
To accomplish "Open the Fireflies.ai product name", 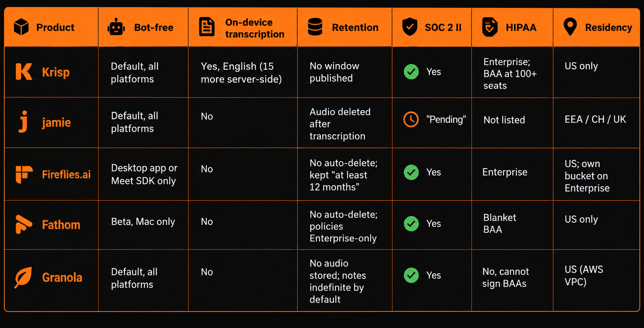I will [66, 174].
